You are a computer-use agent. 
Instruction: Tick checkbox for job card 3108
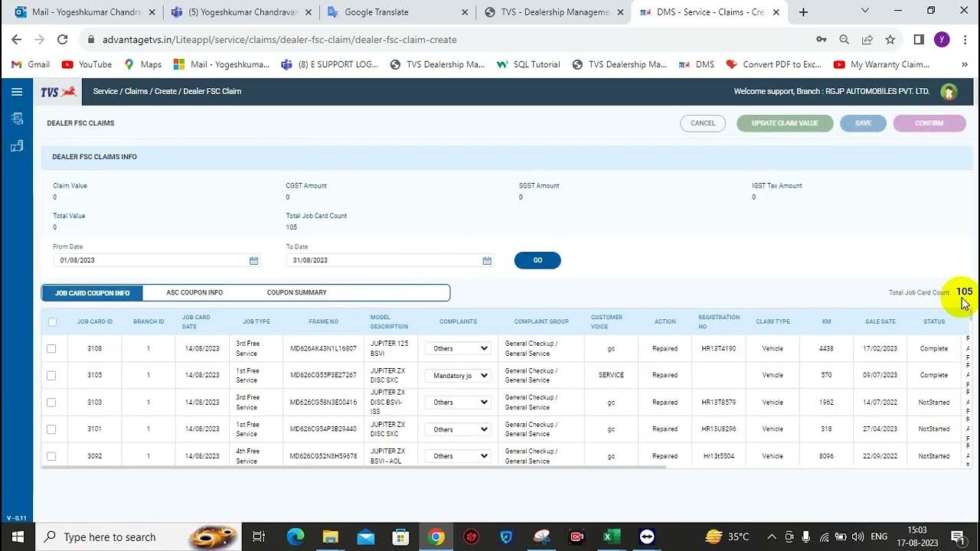tap(51, 349)
